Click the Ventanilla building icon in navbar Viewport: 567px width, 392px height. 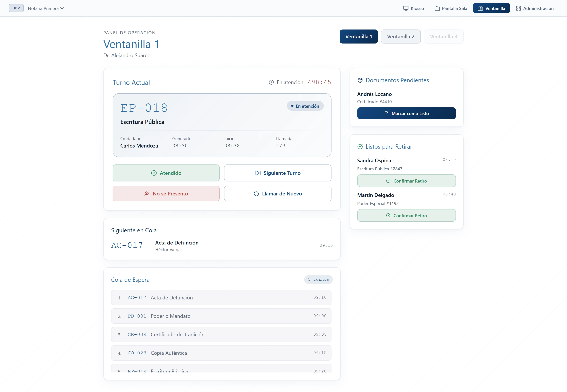pyautogui.click(x=480, y=8)
